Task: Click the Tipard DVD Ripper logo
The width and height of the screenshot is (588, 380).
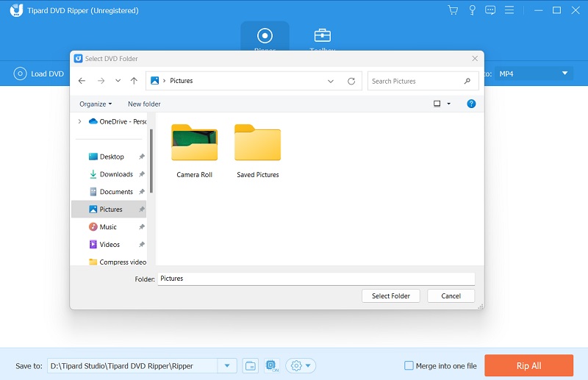Action: pos(16,10)
